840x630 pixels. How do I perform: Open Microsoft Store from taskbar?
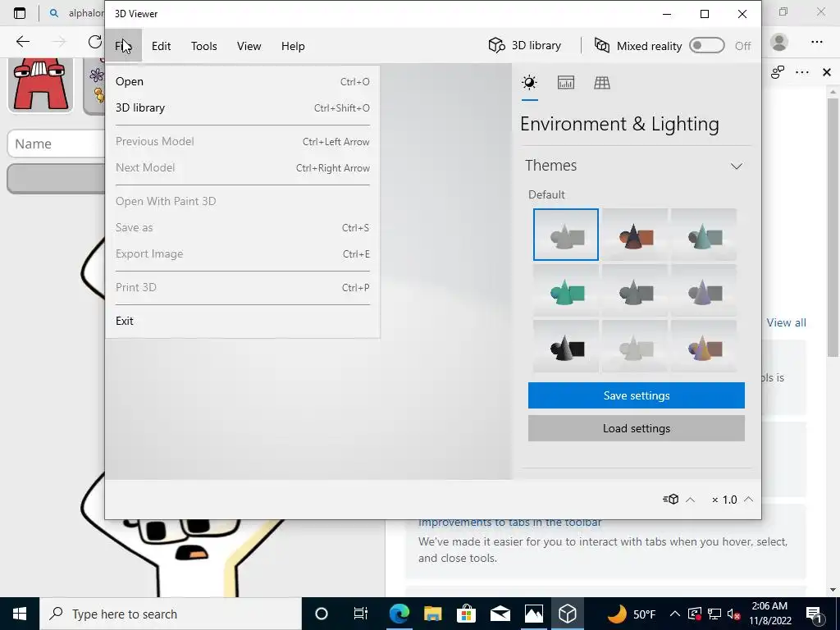click(x=467, y=614)
